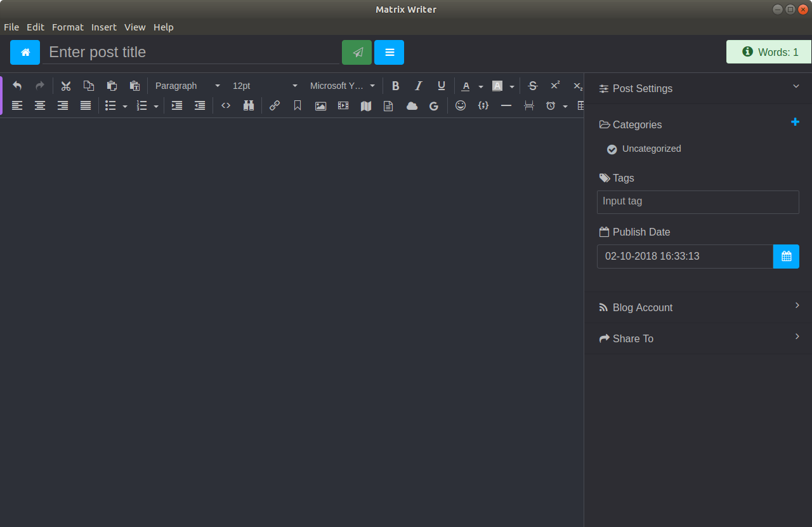Click the blue Home button
Viewport: 812px width, 527px height.
25,52
